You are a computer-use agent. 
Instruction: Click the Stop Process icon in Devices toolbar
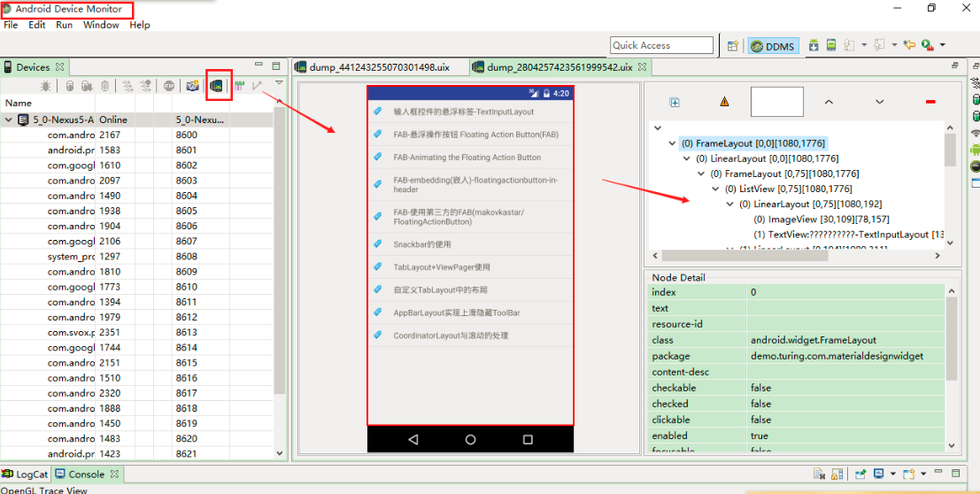[168, 86]
